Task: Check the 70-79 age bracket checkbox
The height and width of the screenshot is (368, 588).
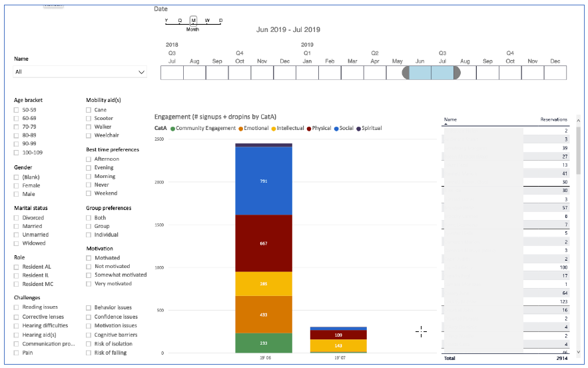Action: point(16,127)
